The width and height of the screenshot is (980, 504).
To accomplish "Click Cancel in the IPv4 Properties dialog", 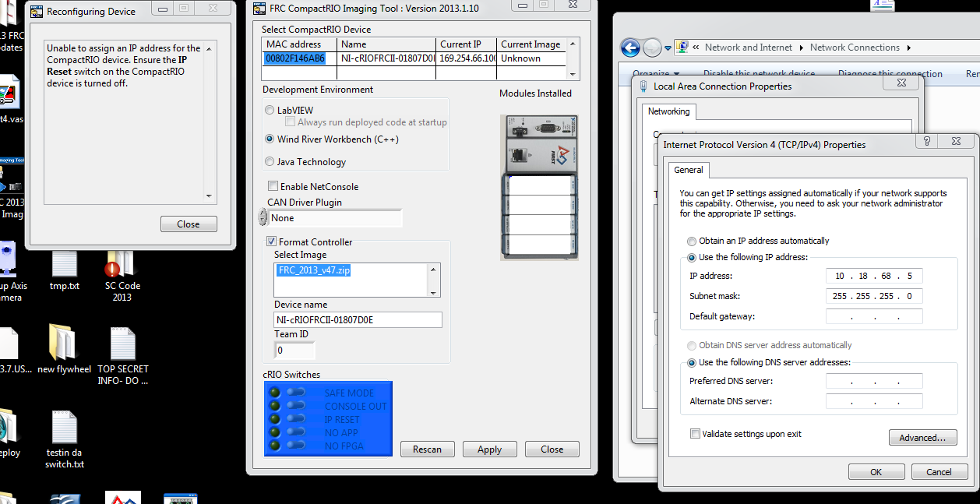I will tap(939, 472).
